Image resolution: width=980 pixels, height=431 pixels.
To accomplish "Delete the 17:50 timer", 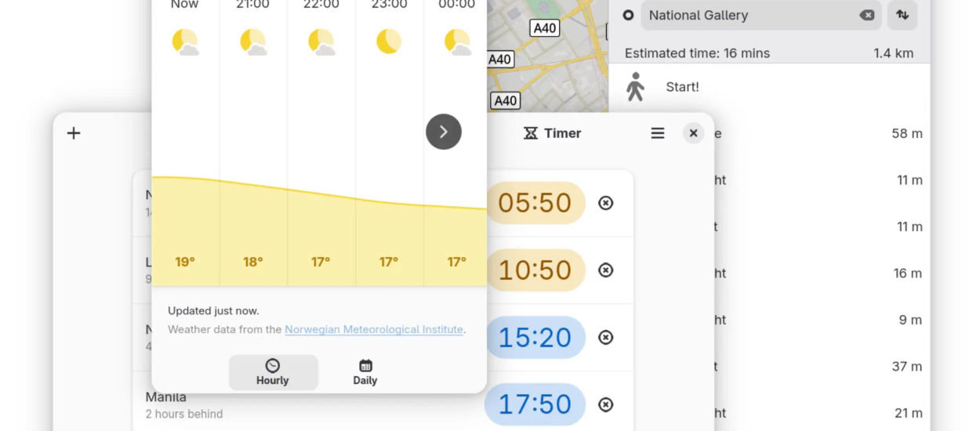I will 605,404.
